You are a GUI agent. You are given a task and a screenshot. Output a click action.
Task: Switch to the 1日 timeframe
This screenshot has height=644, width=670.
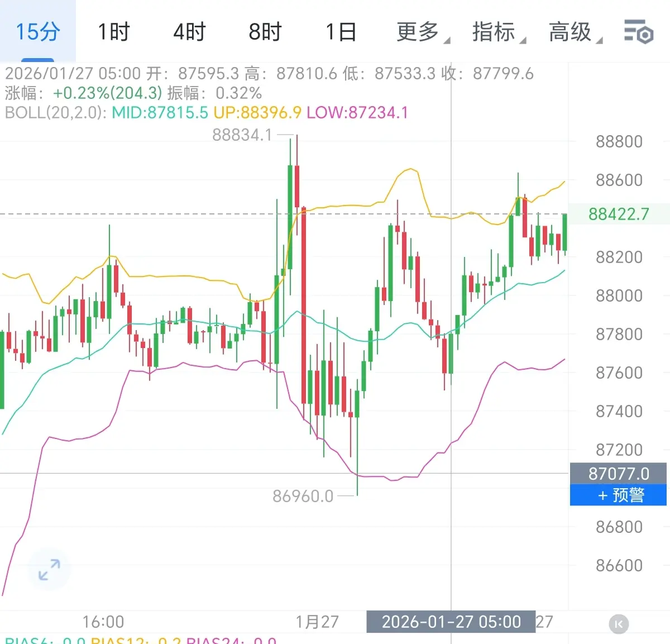coord(341,32)
